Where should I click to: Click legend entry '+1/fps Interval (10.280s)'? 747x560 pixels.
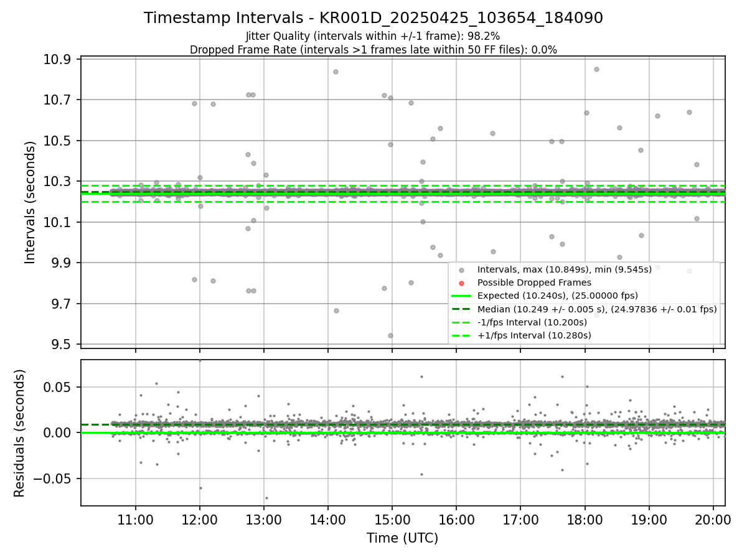[534, 335]
